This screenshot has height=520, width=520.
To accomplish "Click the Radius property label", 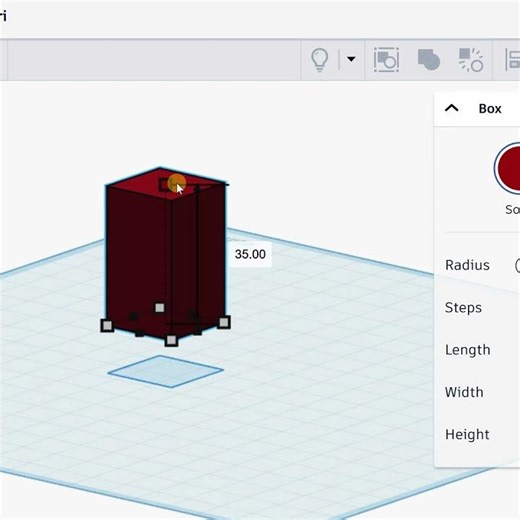I will click(x=467, y=265).
